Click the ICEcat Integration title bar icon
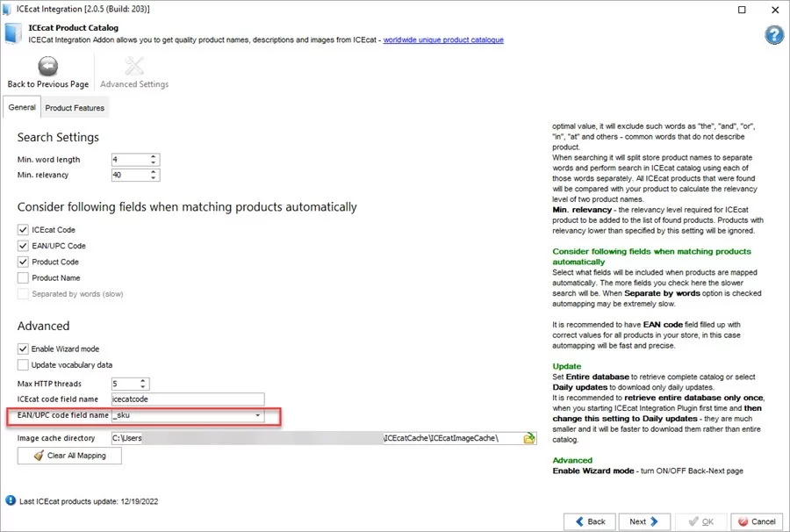 click(9, 10)
